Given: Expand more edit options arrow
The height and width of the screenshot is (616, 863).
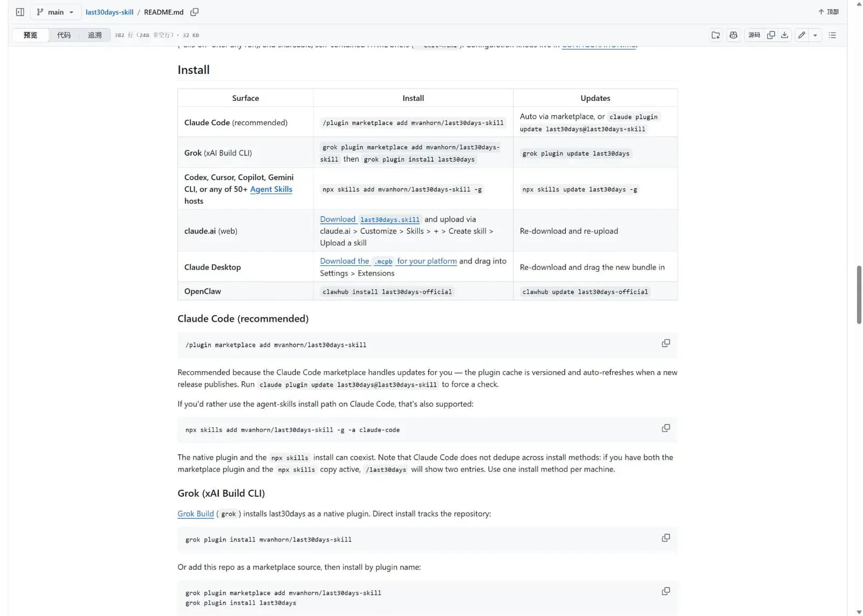Looking at the screenshot, I should point(815,35).
